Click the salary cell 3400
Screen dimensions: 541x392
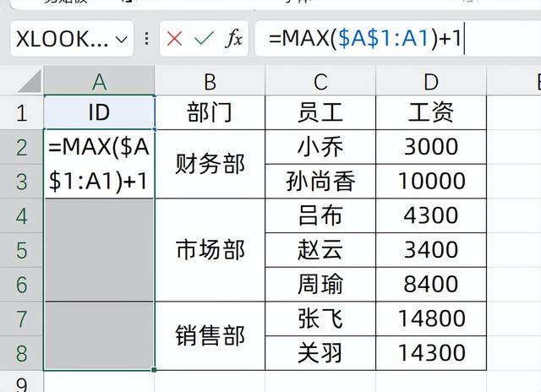pyautogui.click(x=431, y=250)
